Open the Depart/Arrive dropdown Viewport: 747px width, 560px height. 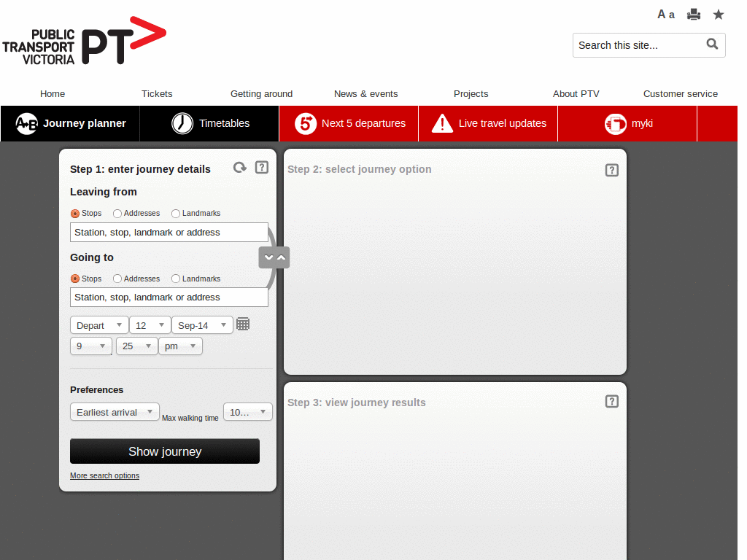(99, 325)
